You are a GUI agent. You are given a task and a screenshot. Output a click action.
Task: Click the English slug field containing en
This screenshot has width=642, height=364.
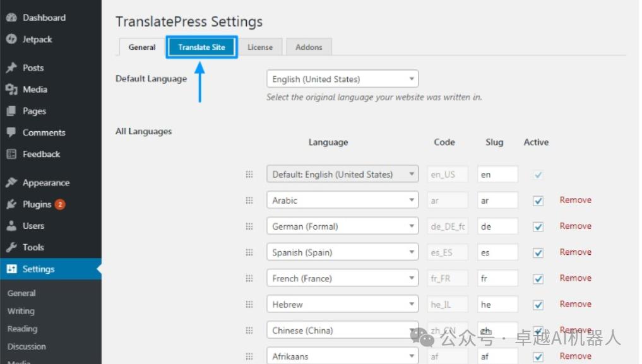[497, 174]
